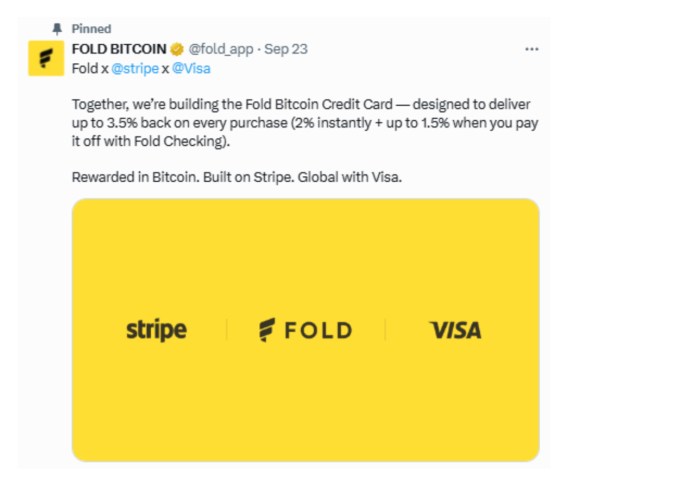Open the Sep 23 timestamp link

coord(286,49)
